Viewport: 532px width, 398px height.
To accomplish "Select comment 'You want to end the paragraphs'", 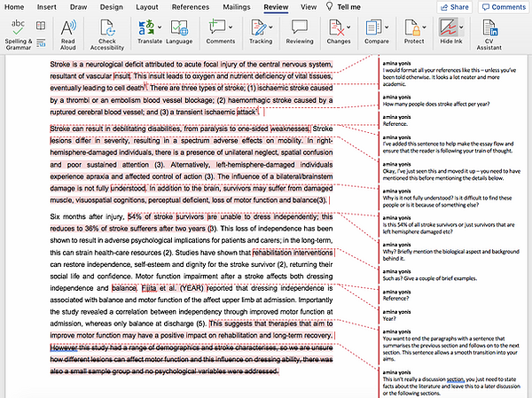I will pyautogui.click(x=451, y=346).
